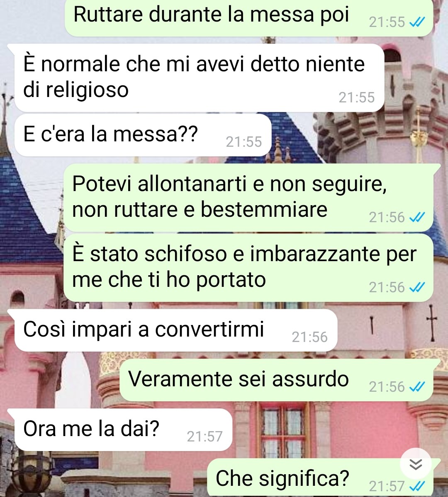448x497 pixels.
Task: Tap blue double ticks on 'Veramente sei assurdo'
Action: [417, 387]
